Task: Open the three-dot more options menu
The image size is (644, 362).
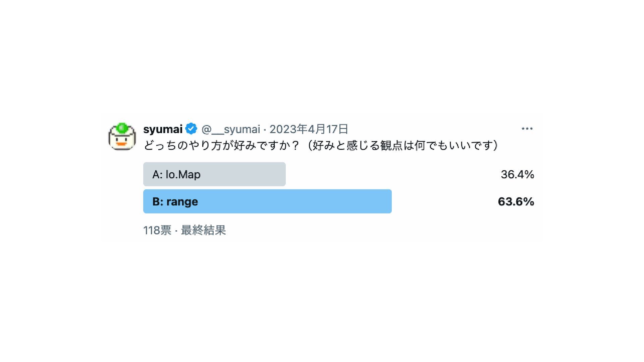Action: pyautogui.click(x=527, y=129)
